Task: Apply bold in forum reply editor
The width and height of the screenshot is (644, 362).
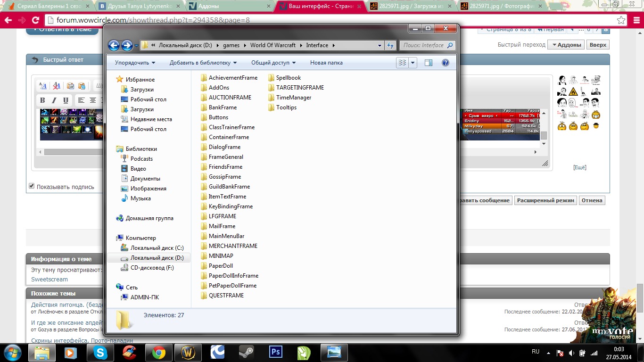Action: (x=42, y=100)
